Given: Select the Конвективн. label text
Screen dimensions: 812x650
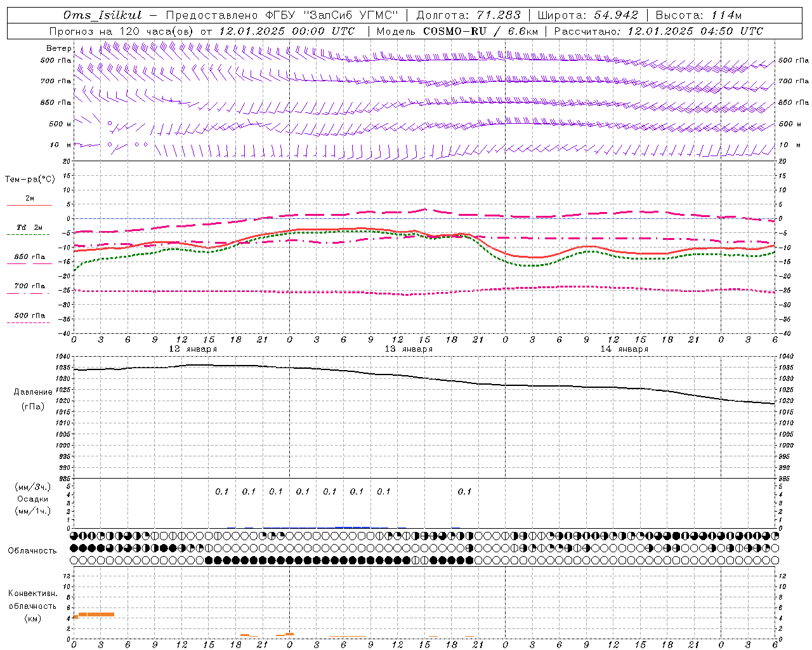Looking at the screenshot, I should [x=32, y=594].
